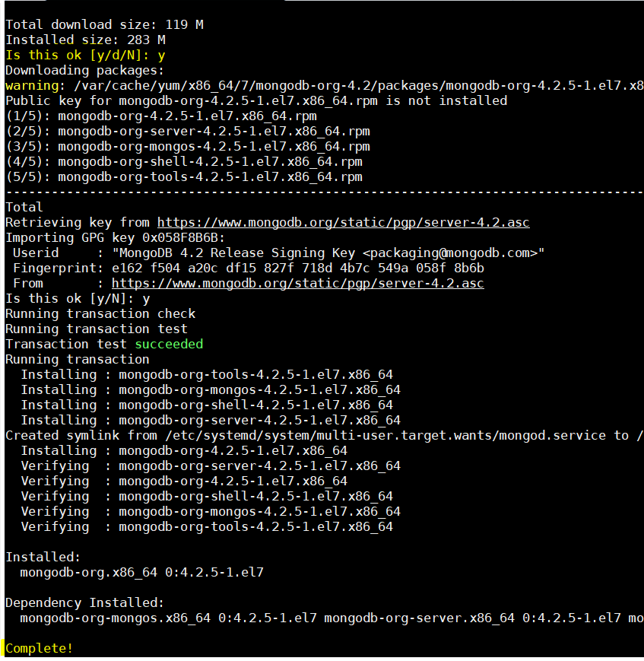Click the 'Running transaction check' line
The height and width of the screenshot is (661, 644).
100,313
